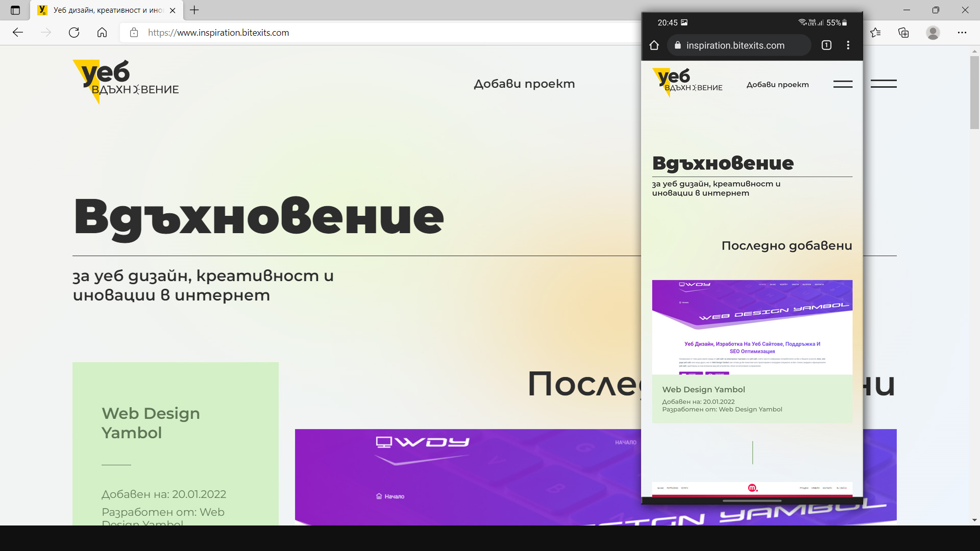Tap the 20:45 clock in phone status bar
The height and width of the screenshot is (551, 980).
point(668,22)
